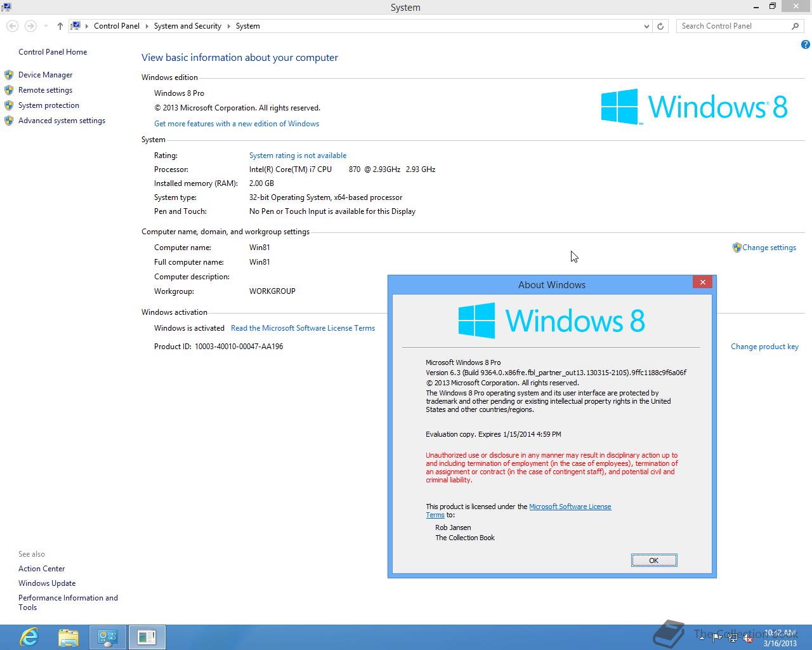Viewport: 812px width, 650px height.
Task: Open Microsoft Software License Terms in About dialog
Action: click(570, 507)
